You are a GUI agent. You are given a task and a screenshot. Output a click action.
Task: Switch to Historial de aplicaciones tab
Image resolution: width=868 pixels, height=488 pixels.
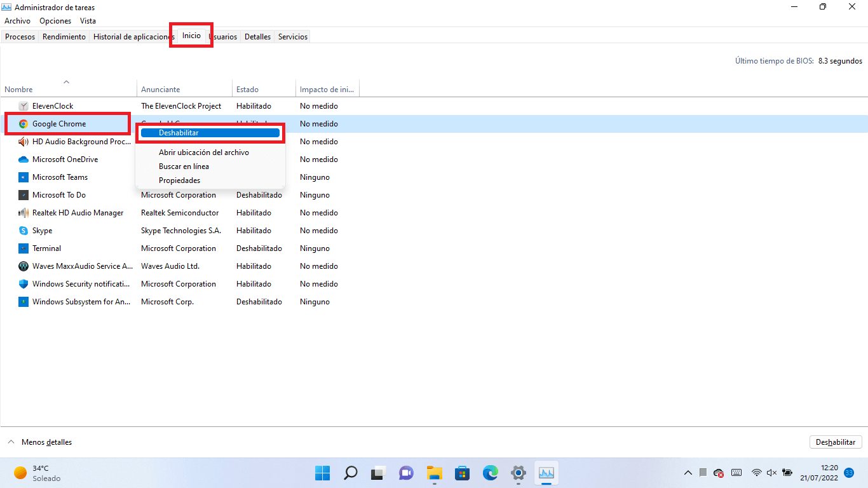coord(133,37)
